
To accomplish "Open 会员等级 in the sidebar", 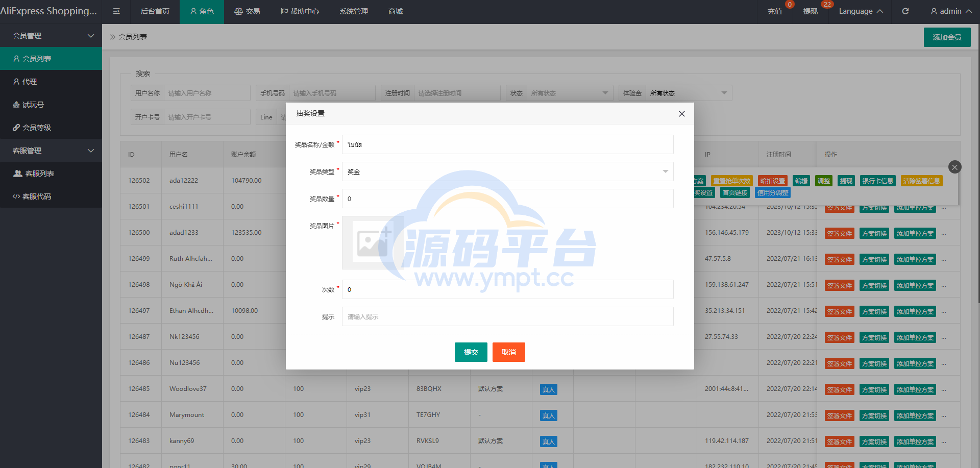I will point(51,128).
